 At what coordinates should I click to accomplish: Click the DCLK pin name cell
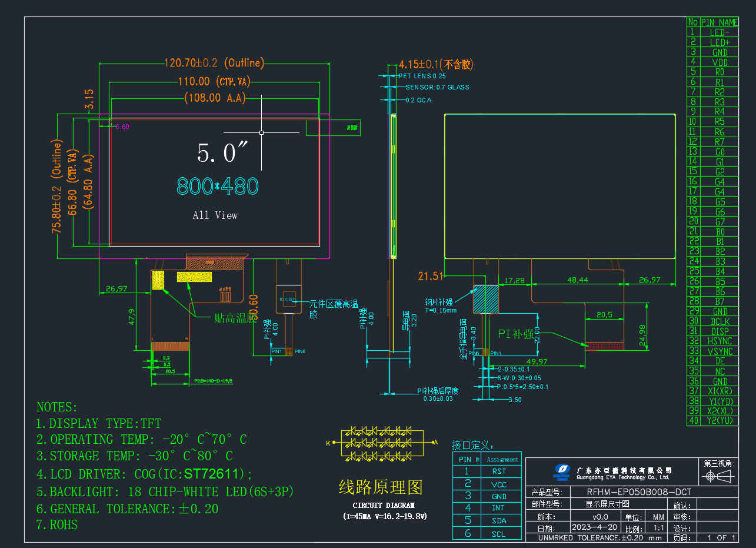(x=720, y=321)
